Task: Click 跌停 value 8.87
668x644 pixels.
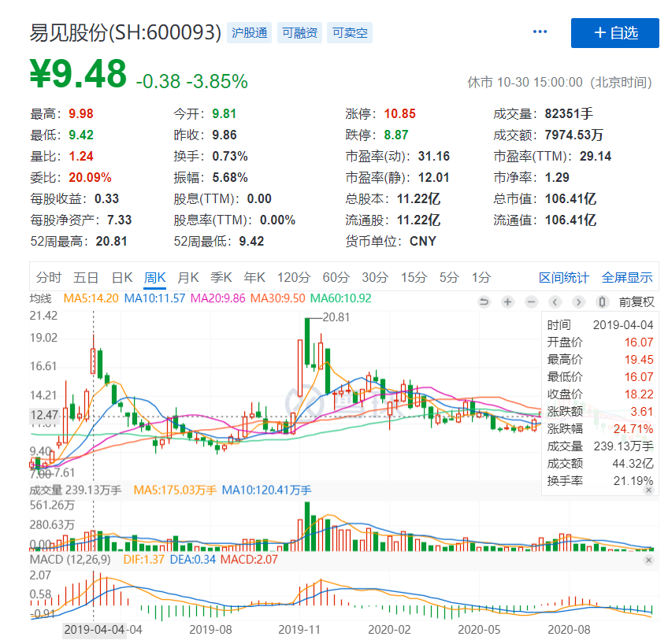Action: pos(396,135)
